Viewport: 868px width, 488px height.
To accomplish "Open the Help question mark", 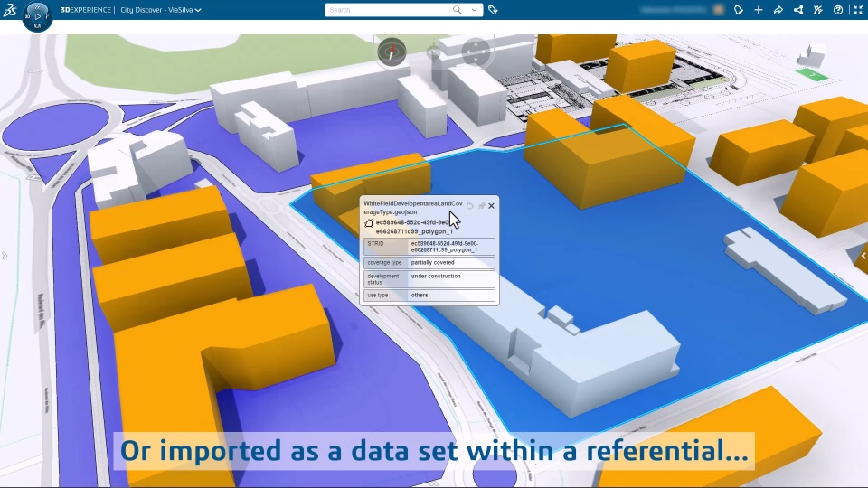I will coord(838,10).
